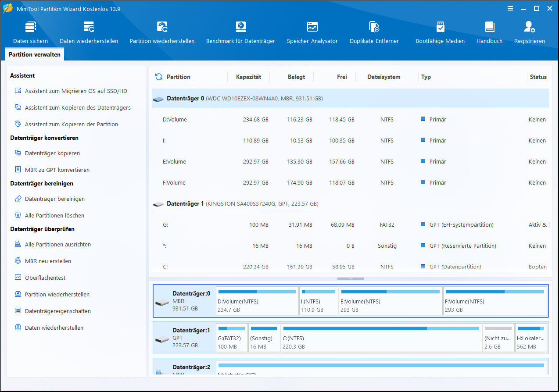Open Speicher-Analysator tool

click(x=312, y=32)
